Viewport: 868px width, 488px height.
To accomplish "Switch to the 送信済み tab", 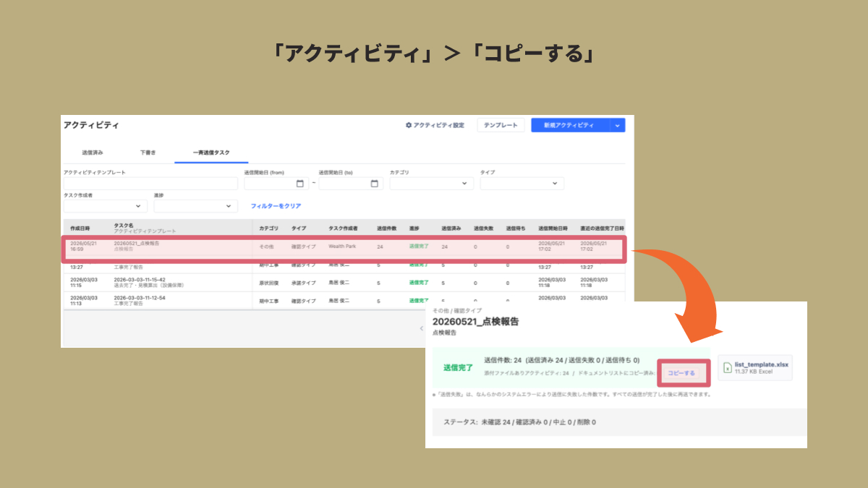I will (x=93, y=153).
